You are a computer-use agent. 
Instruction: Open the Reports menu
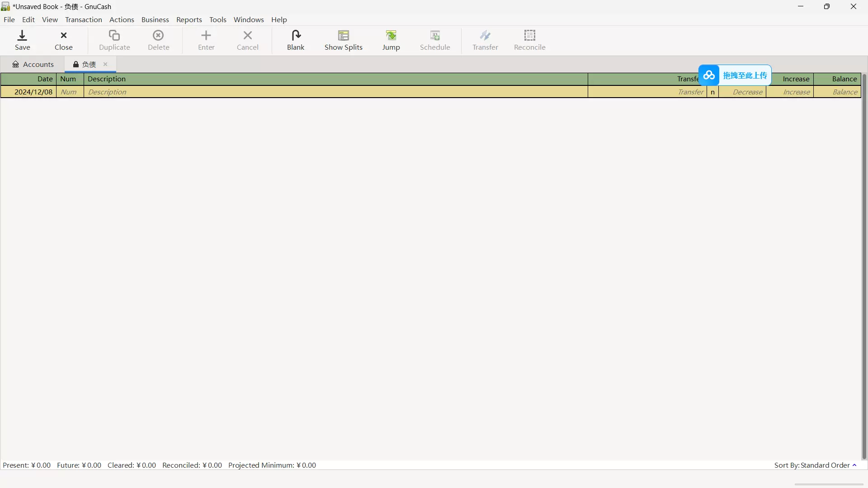click(189, 20)
